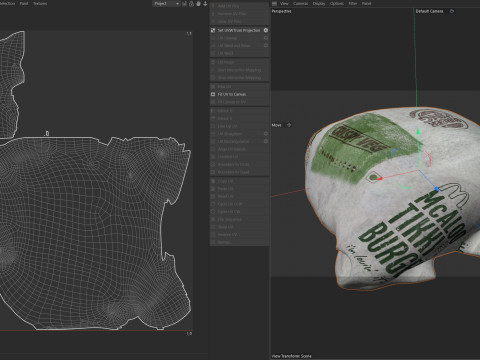Screen dimensions: 480x360
Task: Click View Transform: Scene status text
Action: (292, 356)
